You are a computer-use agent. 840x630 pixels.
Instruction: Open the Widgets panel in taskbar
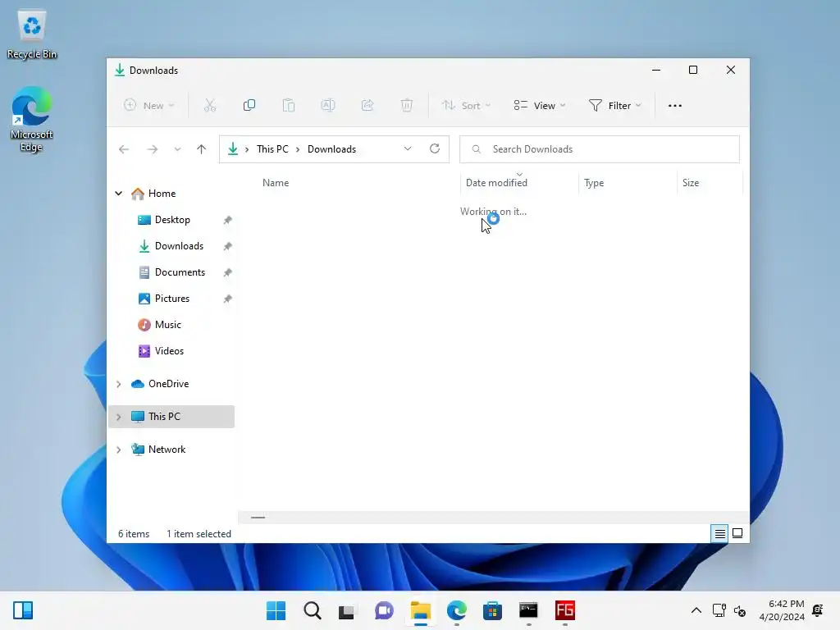pos(23,610)
